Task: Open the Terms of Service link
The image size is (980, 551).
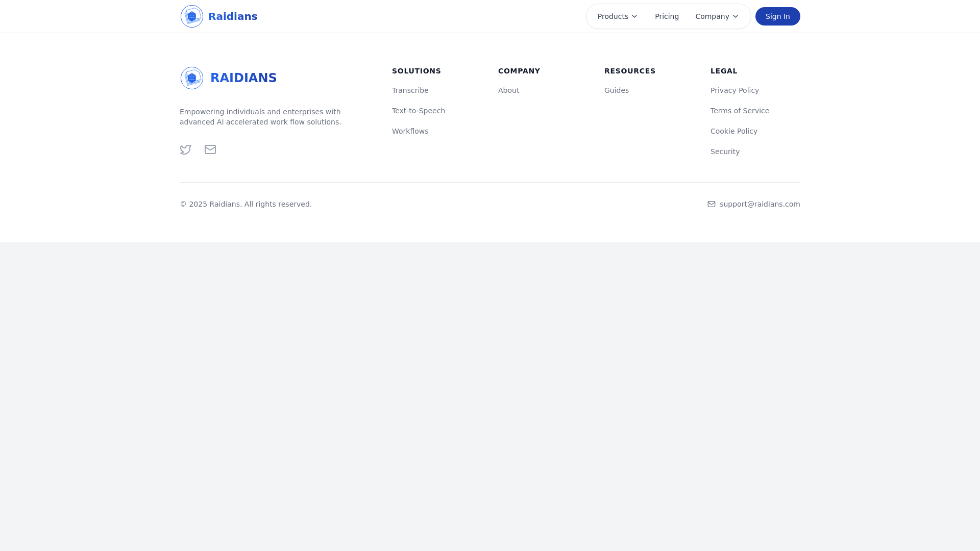Action: coord(740,111)
